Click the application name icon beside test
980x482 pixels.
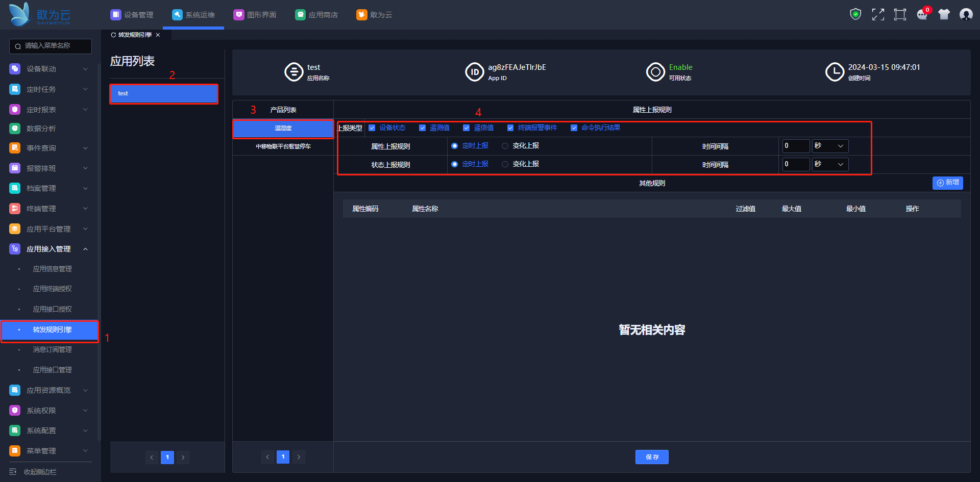tap(294, 72)
